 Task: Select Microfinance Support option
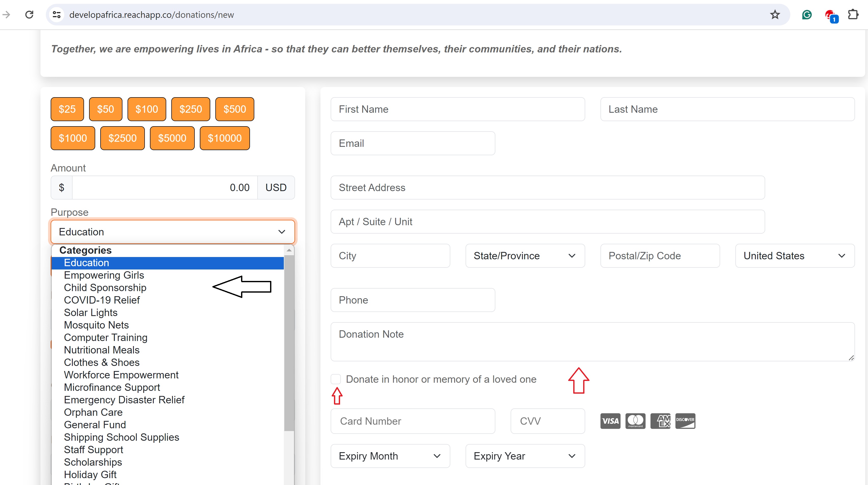pos(168,387)
